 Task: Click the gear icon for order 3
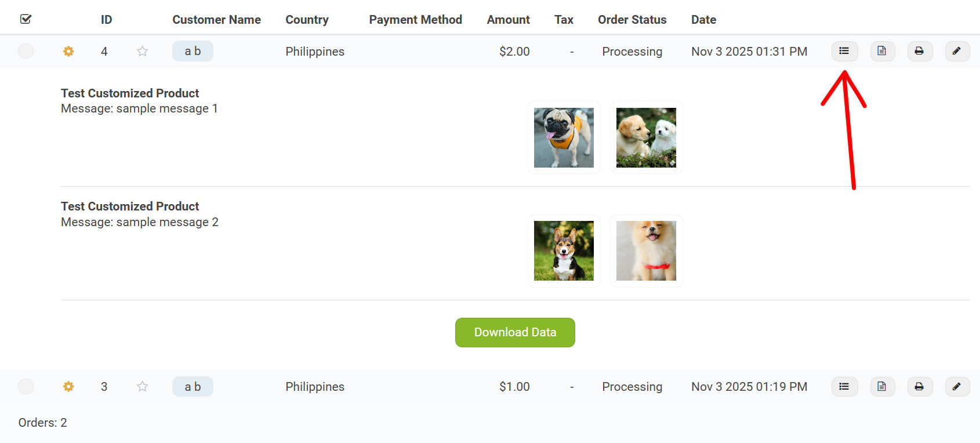pos(68,386)
